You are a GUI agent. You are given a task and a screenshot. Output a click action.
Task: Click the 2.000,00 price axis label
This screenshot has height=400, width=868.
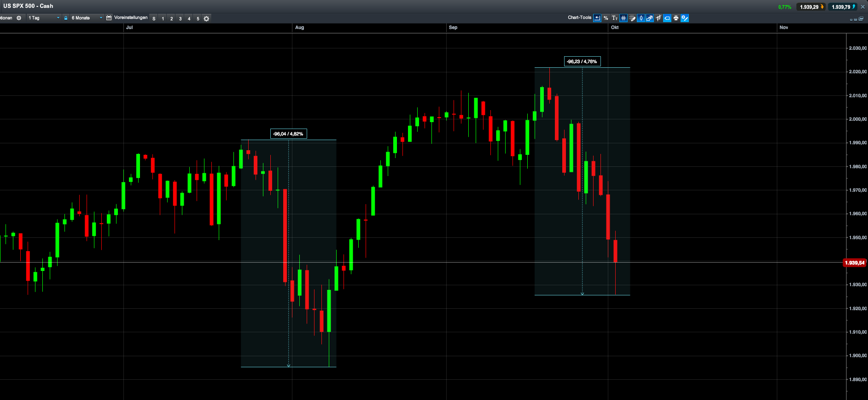858,119
